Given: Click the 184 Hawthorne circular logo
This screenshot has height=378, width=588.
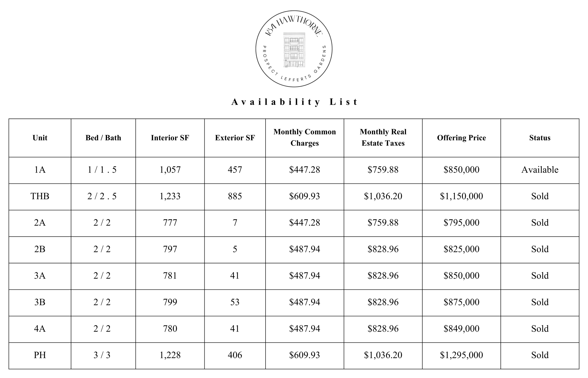Looking at the screenshot, I should [x=294, y=49].
